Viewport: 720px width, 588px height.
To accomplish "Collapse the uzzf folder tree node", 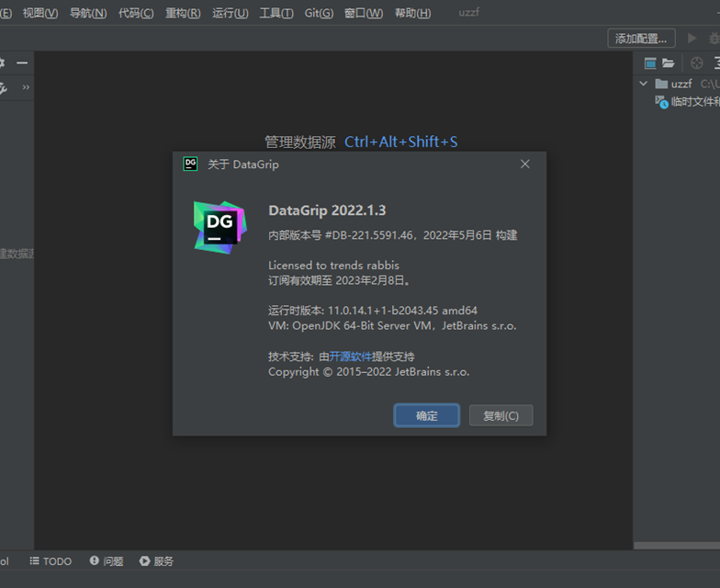I will (x=643, y=84).
